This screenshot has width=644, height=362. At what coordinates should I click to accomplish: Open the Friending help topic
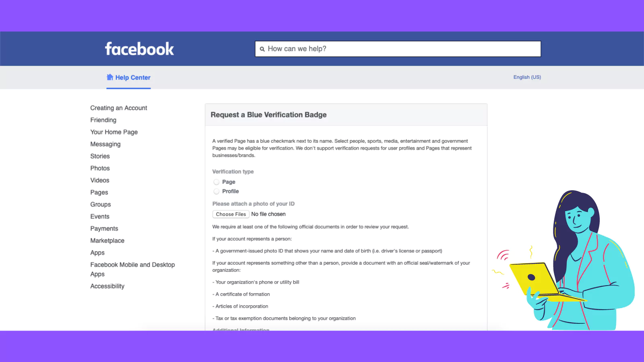[x=103, y=120]
